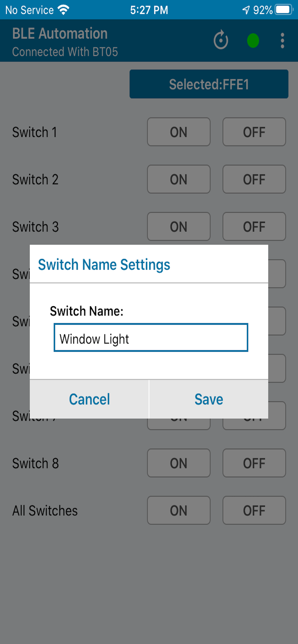
Task: Turn ON All Switches
Action: point(179,511)
